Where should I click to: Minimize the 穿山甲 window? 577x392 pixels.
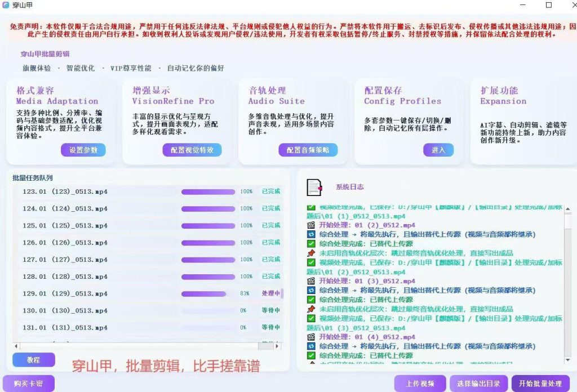[x=523, y=5]
